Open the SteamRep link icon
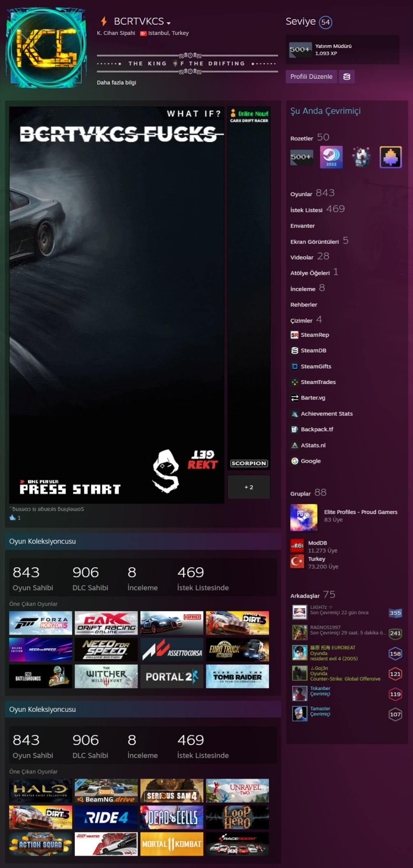413x868 pixels. tap(294, 335)
